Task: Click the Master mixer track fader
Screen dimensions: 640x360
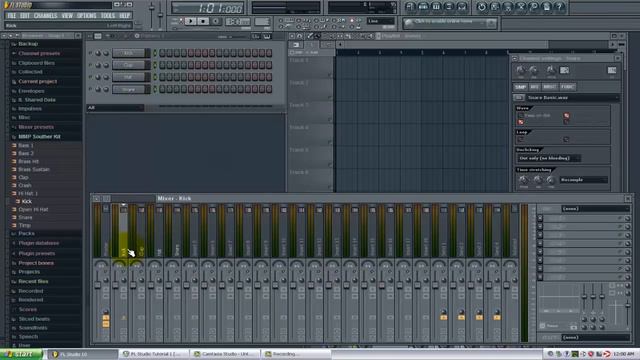Action: click(x=98, y=286)
